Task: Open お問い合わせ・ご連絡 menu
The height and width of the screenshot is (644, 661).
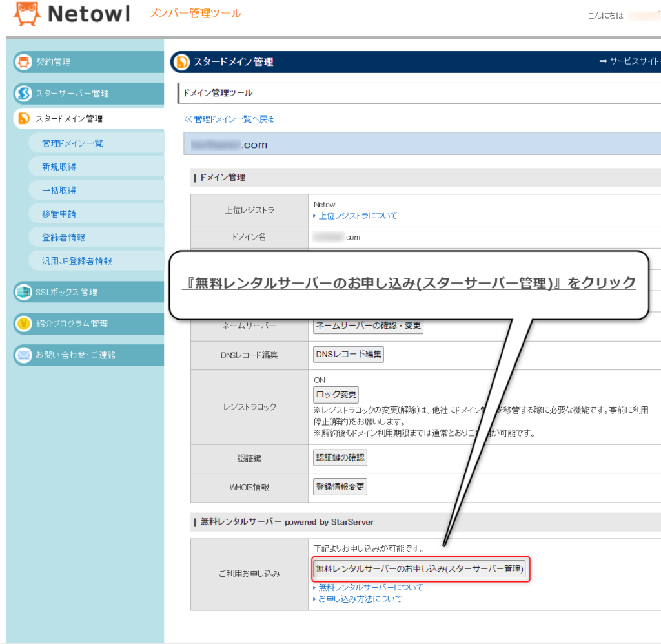Action: tap(88, 355)
